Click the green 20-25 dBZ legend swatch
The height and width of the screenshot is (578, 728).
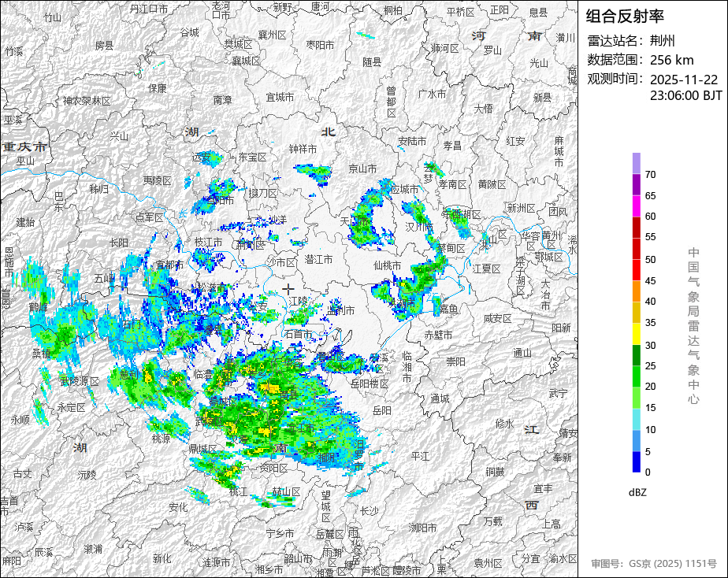[x=636, y=376]
